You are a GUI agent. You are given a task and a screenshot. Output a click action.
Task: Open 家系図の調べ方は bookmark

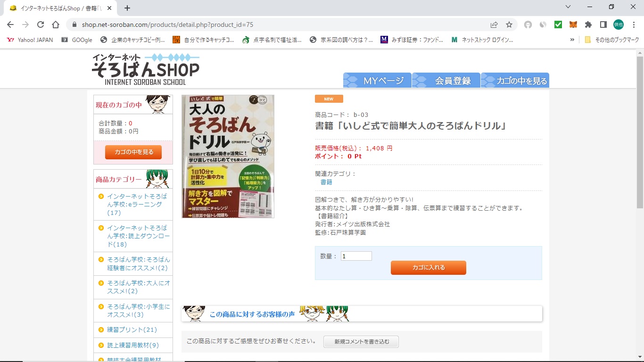[341, 40]
